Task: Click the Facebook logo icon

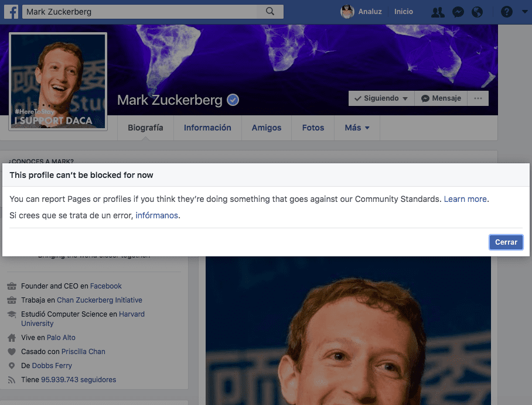Action: tap(11, 12)
